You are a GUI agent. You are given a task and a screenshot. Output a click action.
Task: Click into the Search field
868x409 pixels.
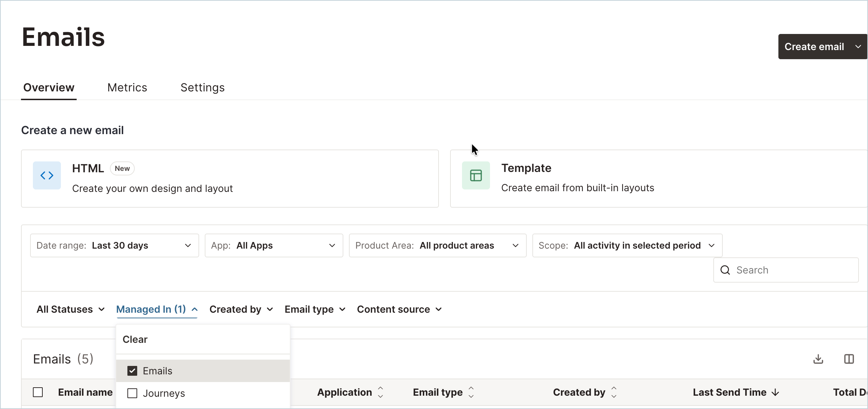786,270
